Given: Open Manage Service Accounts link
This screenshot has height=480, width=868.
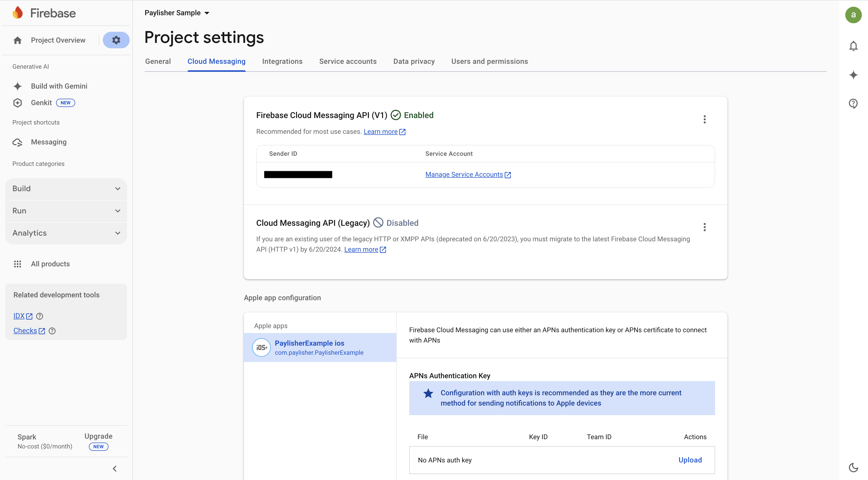Looking at the screenshot, I should [x=468, y=175].
